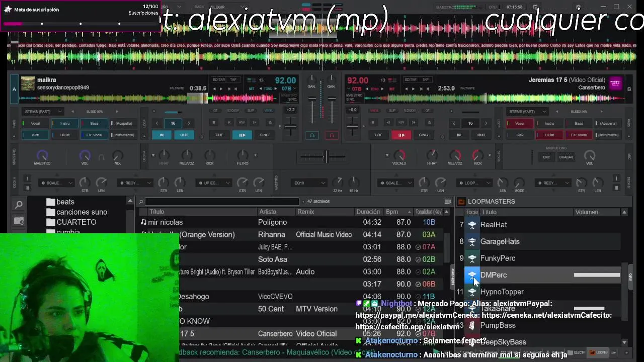Click the RW rewind button on deck B
This screenshot has width=644, height=362.
401,122
